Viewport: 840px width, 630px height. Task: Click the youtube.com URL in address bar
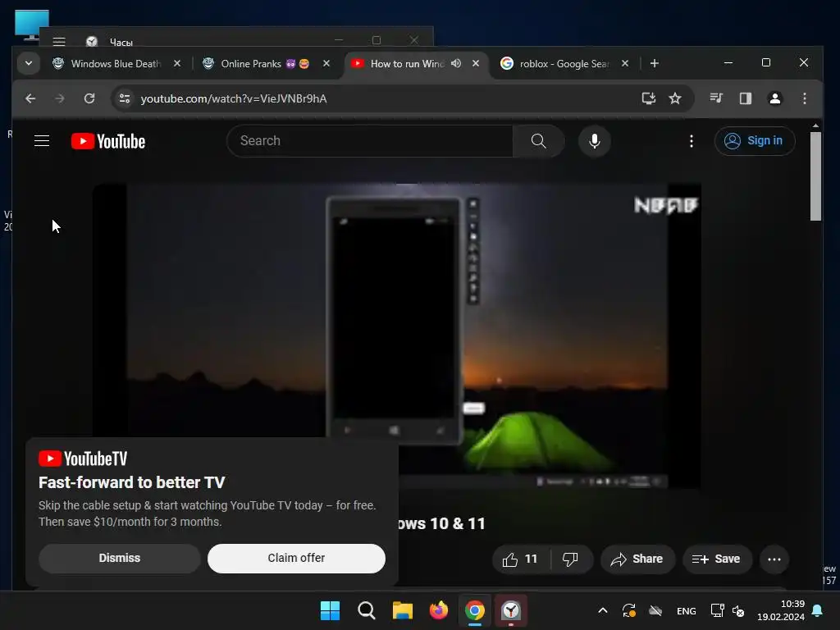(234, 98)
